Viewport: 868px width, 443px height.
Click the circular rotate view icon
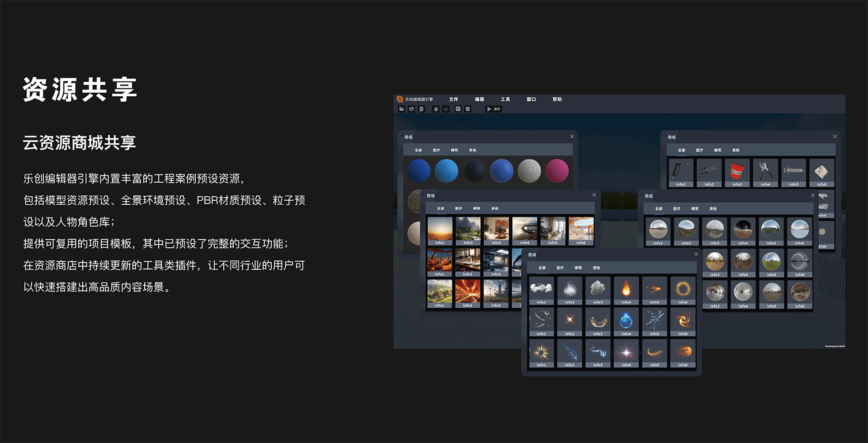[446, 109]
